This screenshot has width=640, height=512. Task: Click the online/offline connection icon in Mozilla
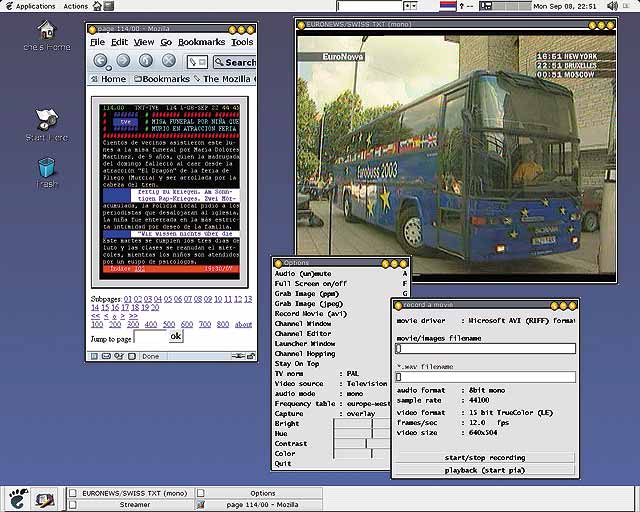tap(238, 356)
